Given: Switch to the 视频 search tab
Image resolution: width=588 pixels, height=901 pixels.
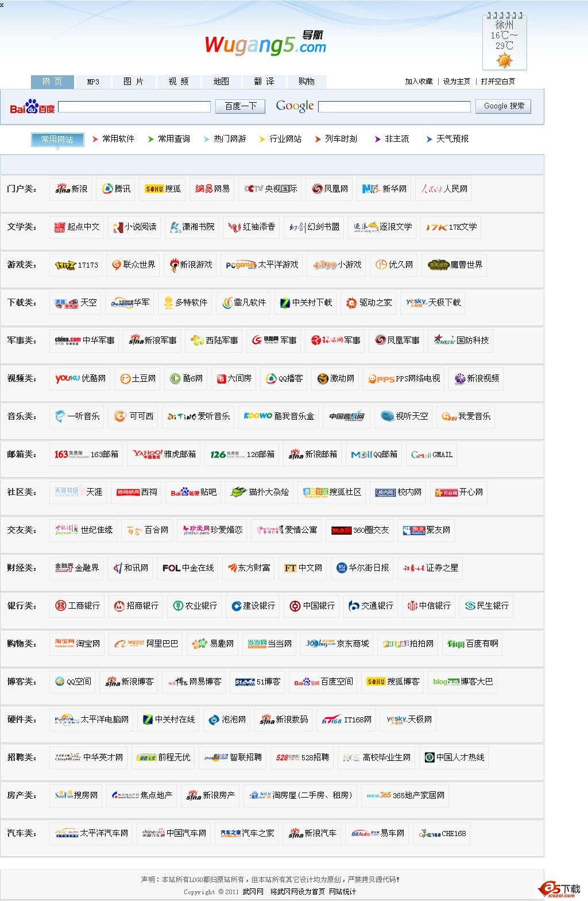Looking at the screenshot, I should click(178, 82).
